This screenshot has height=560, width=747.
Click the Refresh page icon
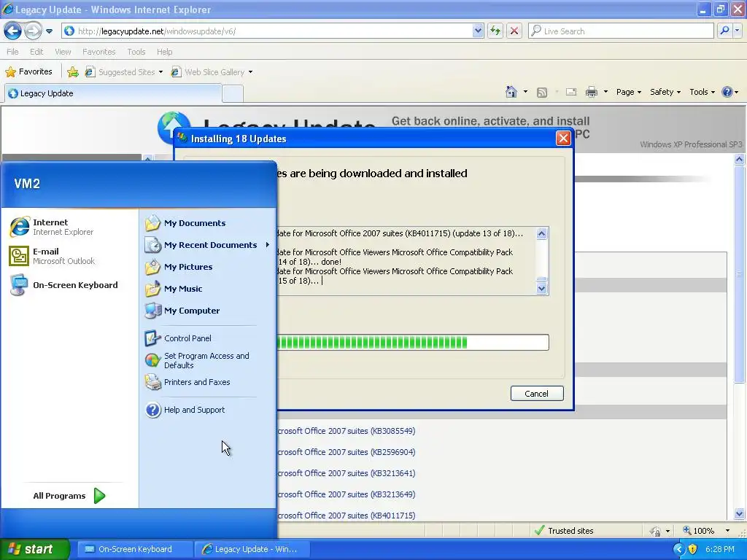tap(495, 31)
